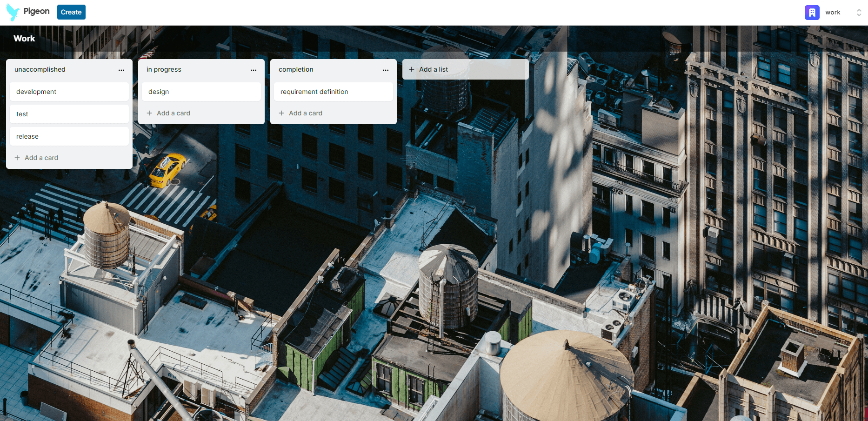Select the unaccomplished list title
868x421 pixels.
(x=40, y=69)
